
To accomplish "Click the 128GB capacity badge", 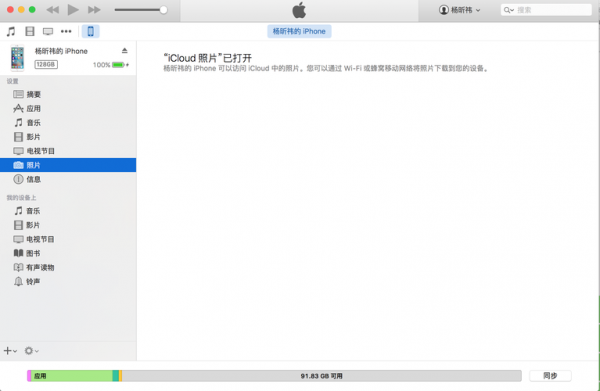I will click(x=46, y=65).
